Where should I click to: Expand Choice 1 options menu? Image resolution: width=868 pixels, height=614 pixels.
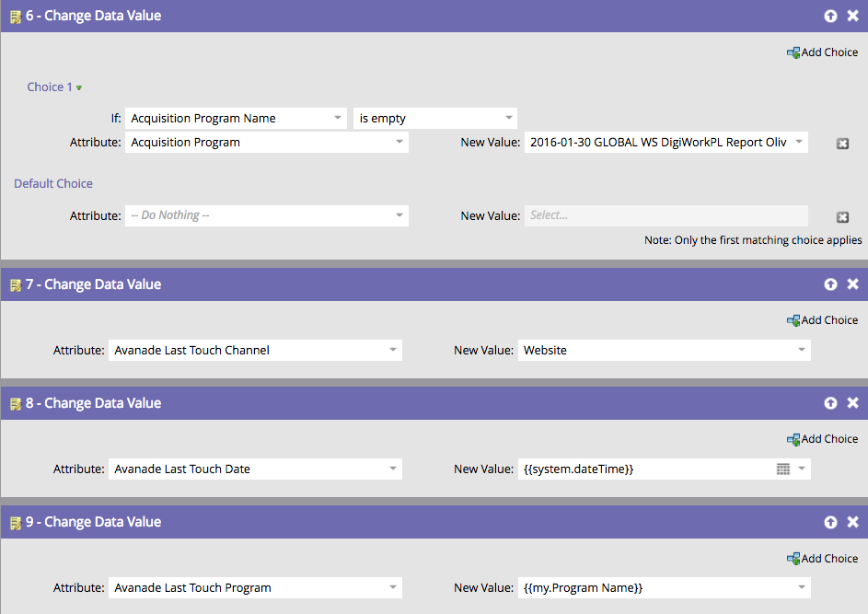[x=79, y=87]
